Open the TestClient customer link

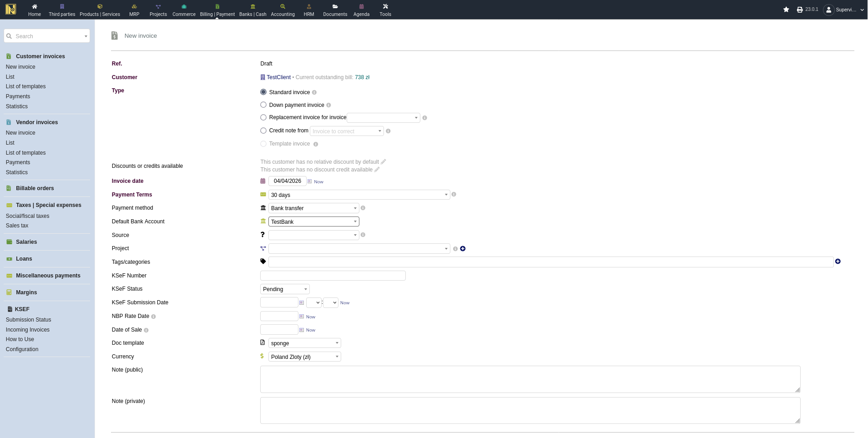[278, 77]
